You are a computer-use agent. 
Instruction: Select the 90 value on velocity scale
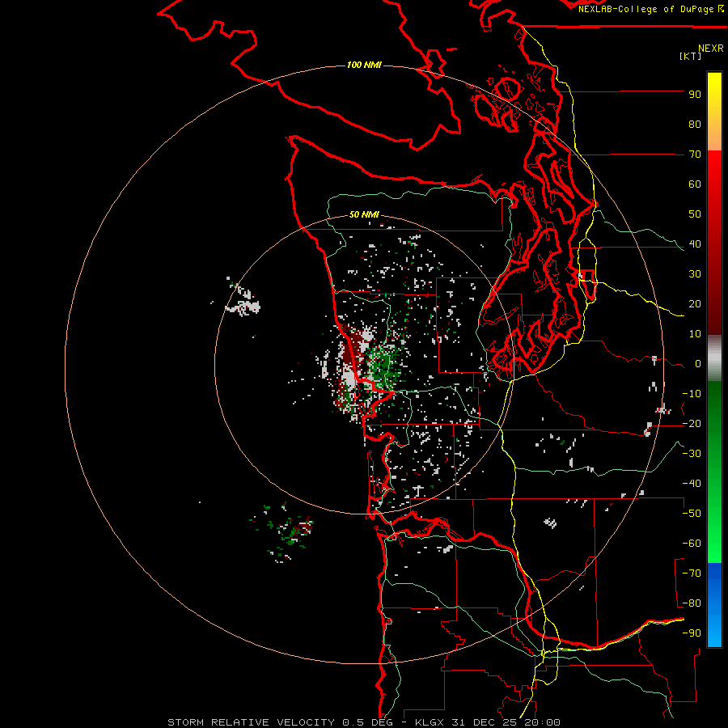pyautogui.click(x=695, y=95)
